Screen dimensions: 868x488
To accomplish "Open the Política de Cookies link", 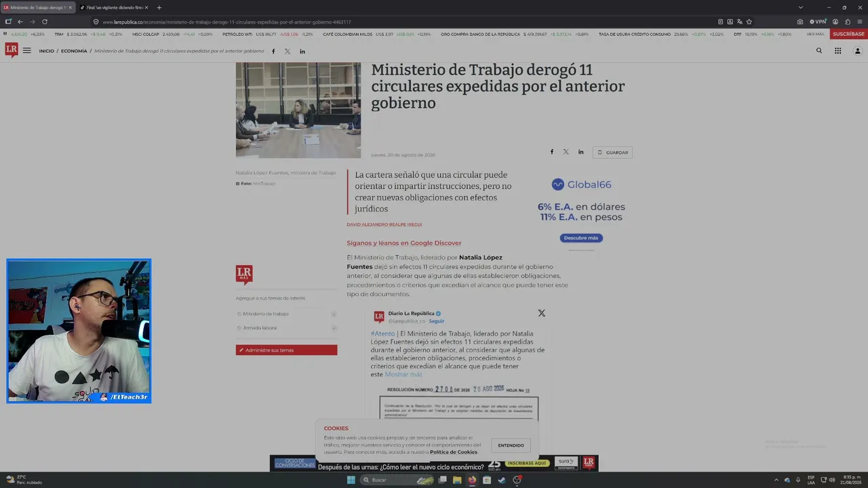I will 454,452.
